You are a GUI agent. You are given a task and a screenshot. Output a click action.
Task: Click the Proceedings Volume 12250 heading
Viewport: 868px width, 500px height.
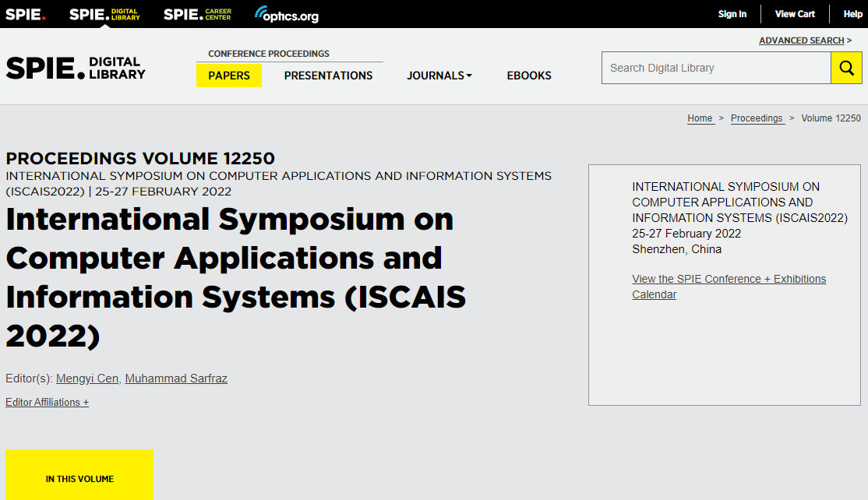140,158
